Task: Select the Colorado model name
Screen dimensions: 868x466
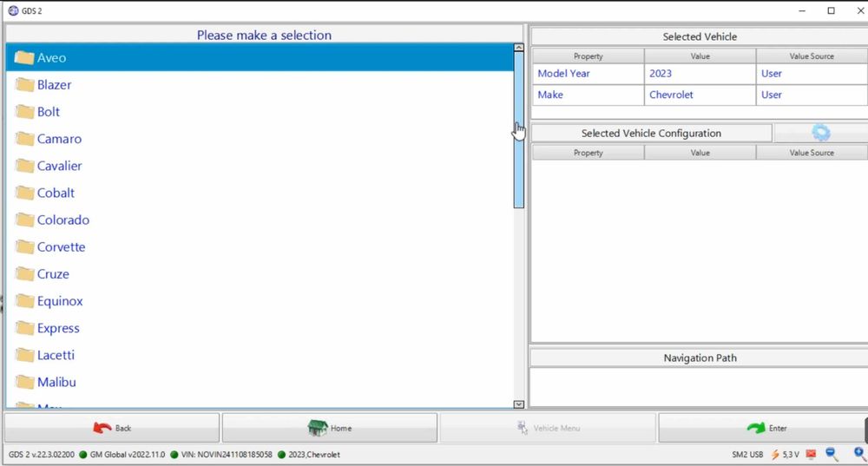Action: click(63, 220)
